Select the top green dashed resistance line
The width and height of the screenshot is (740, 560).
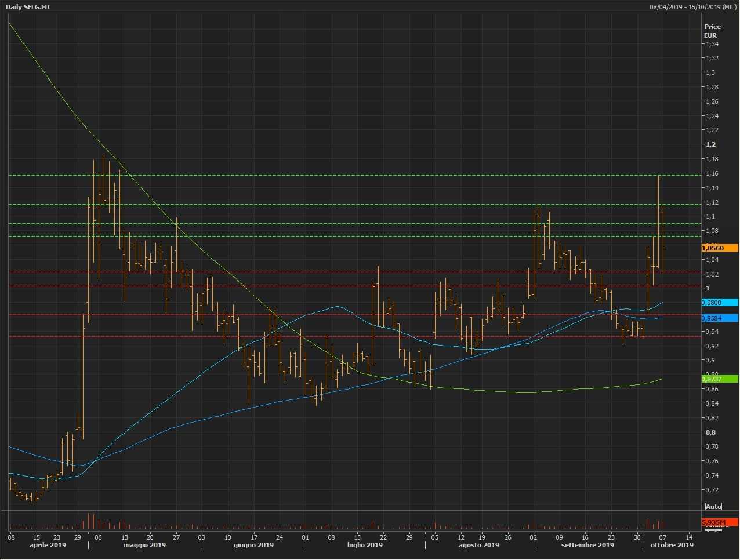[x=348, y=175]
